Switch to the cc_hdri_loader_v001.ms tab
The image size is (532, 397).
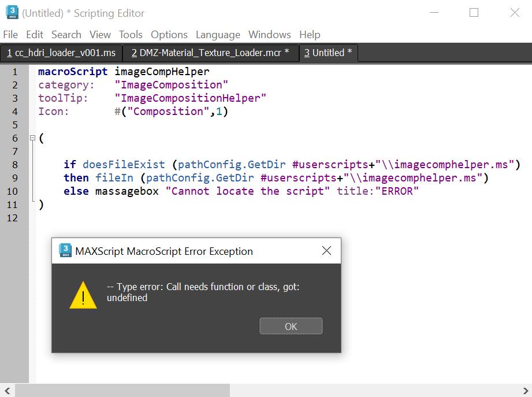[61, 53]
